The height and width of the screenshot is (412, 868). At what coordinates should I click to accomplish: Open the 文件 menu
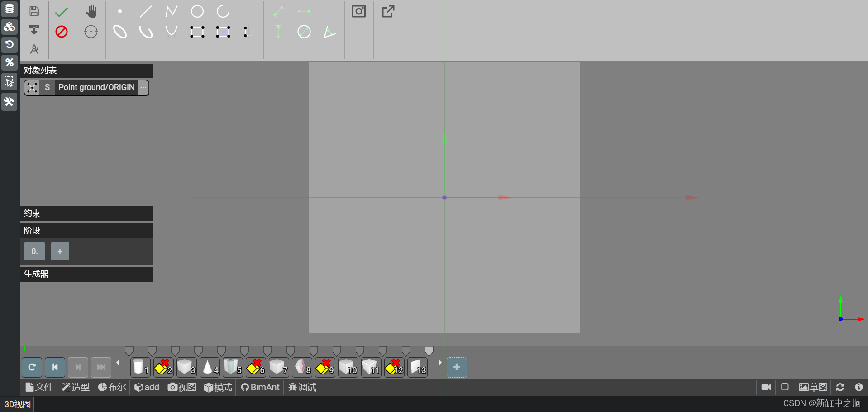39,387
